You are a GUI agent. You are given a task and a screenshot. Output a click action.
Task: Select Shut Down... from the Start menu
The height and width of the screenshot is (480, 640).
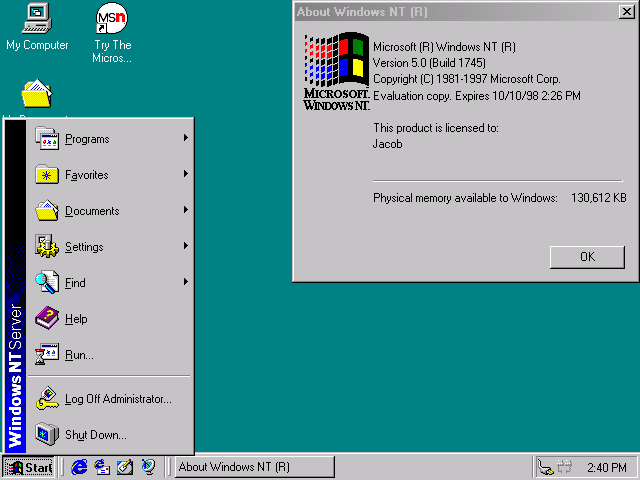click(110, 434)
